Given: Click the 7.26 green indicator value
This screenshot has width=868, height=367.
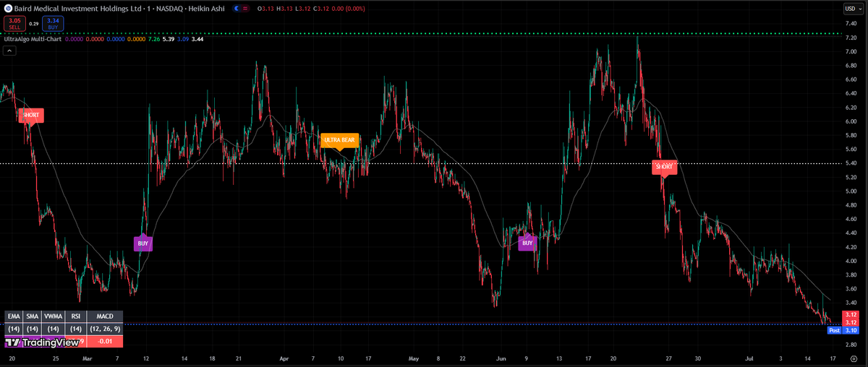Looking at the screenshot, I should coord(154,39).
